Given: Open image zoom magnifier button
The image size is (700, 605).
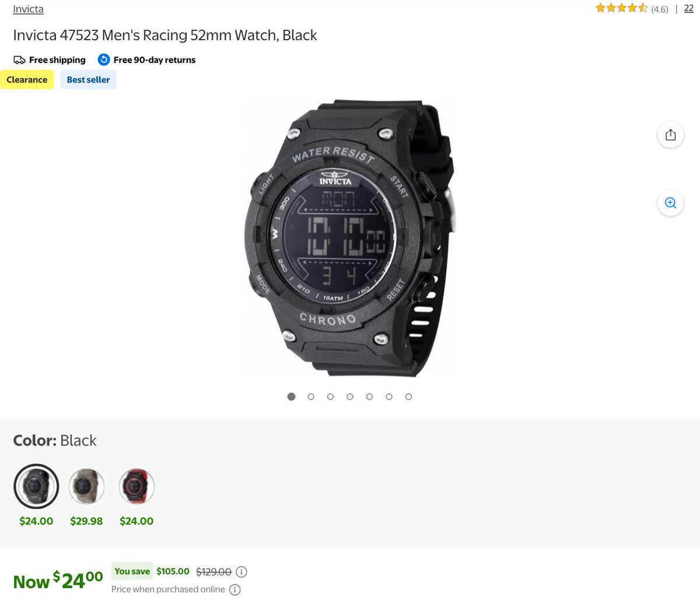Looking at the screenshot, I should click(x=670, y=203).
